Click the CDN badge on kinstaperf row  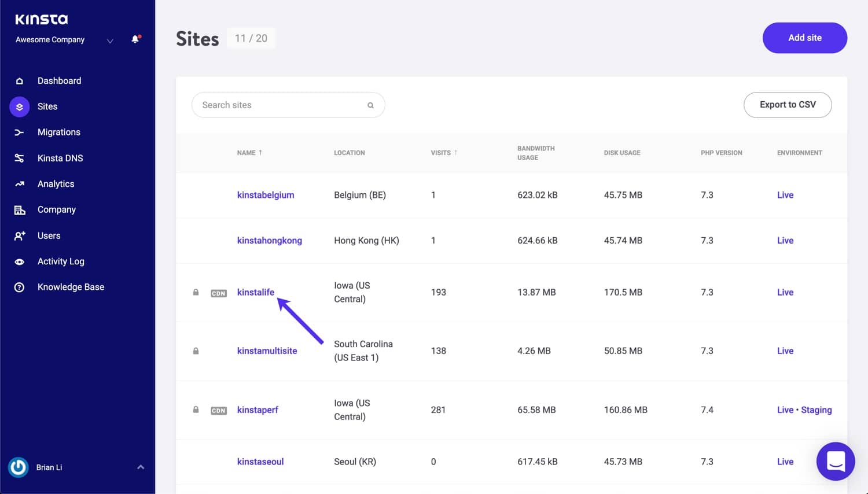219,411
